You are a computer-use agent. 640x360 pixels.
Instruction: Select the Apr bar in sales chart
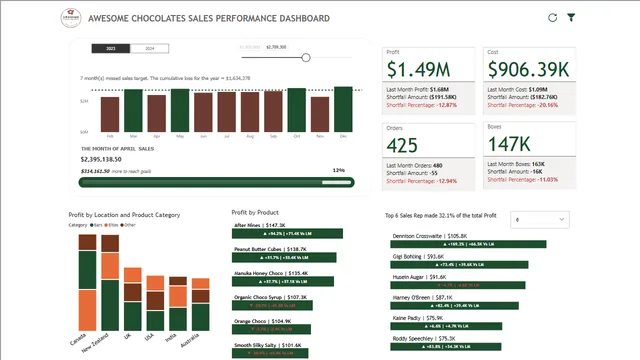coord(157,113)
